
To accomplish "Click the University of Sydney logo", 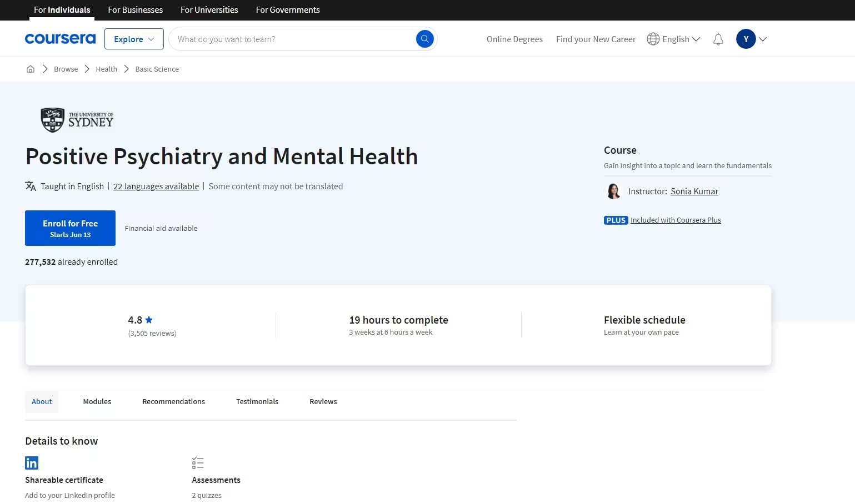I will 77,120.
